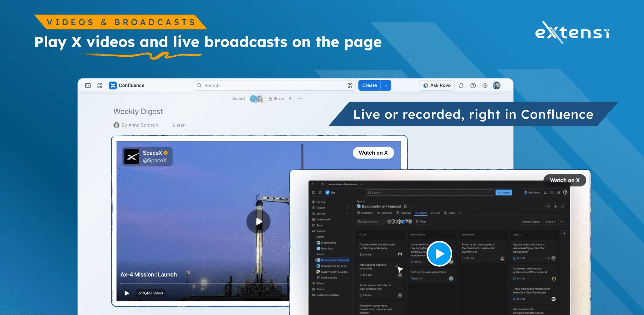Open more actions next to Share
The image size is (644, 315).
[x=300, y=99]
